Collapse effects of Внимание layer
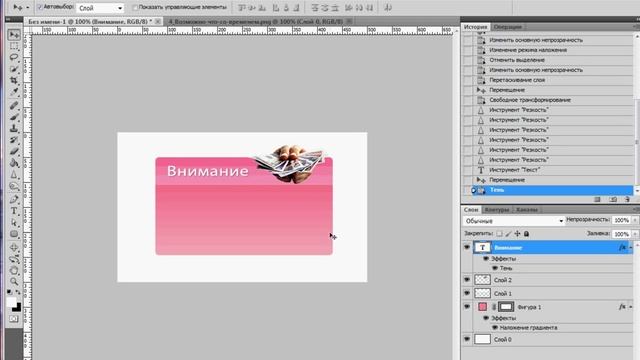 tap(631, 247)
